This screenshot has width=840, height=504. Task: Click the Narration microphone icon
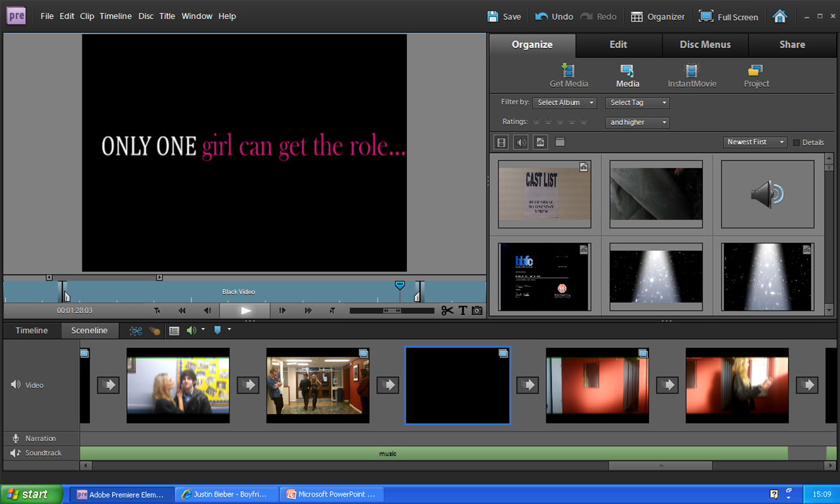coord(16,438)
